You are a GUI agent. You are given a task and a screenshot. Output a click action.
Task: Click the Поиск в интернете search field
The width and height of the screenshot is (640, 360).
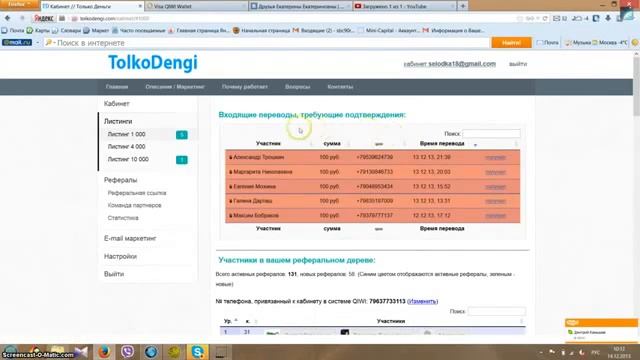267,42
